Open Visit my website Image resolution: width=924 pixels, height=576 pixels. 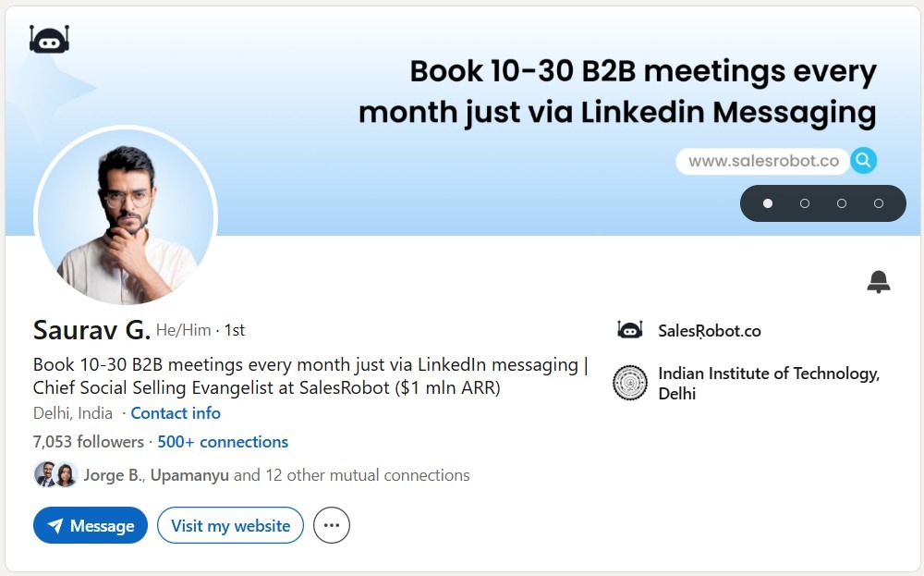[x=230, y=525]
